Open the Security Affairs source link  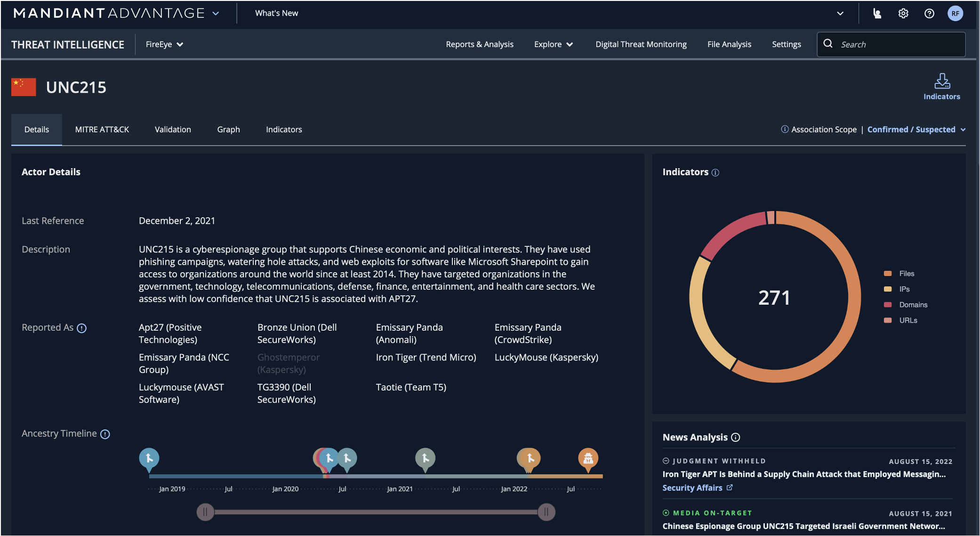tap(692, 488)
